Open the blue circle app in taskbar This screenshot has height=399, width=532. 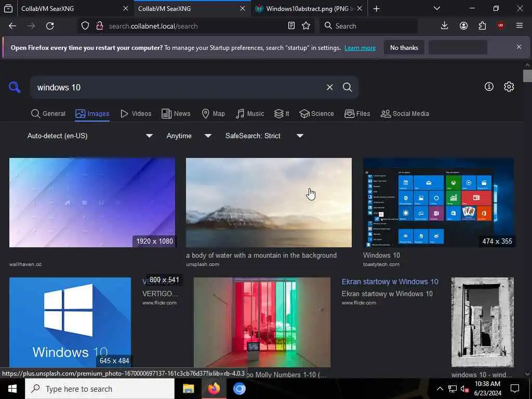tap(239, 389)
